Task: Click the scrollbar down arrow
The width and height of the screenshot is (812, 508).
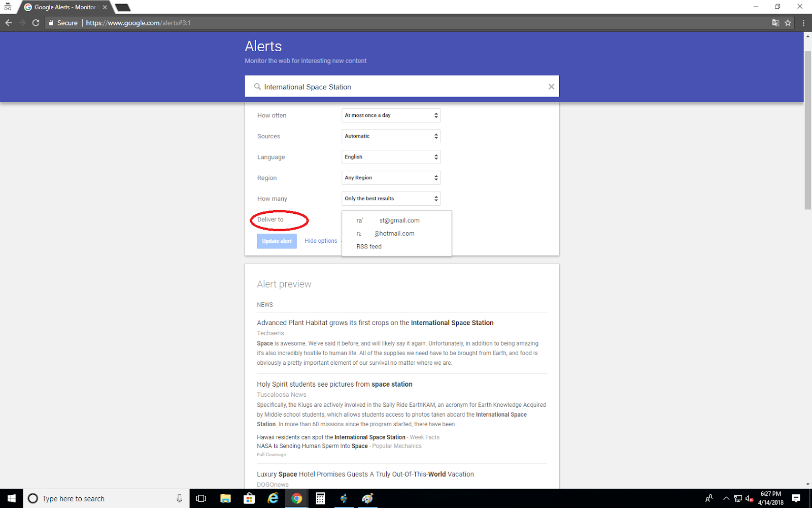Action: coord(808,484)
